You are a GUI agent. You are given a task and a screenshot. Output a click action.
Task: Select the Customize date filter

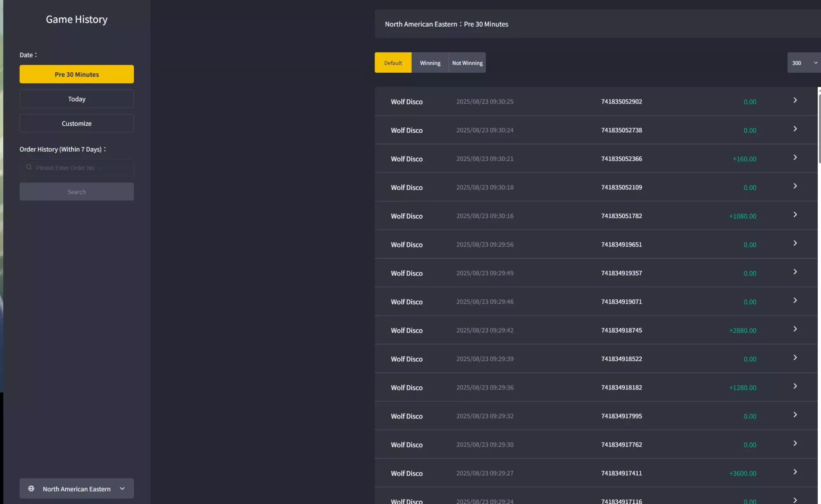coord(77,123)
